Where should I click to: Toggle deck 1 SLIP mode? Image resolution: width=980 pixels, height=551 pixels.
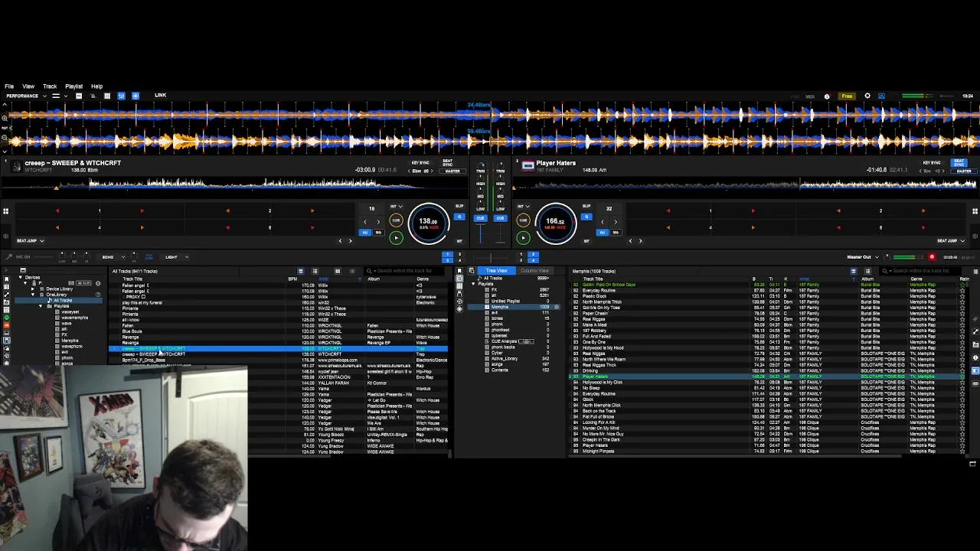pos(459,207)
